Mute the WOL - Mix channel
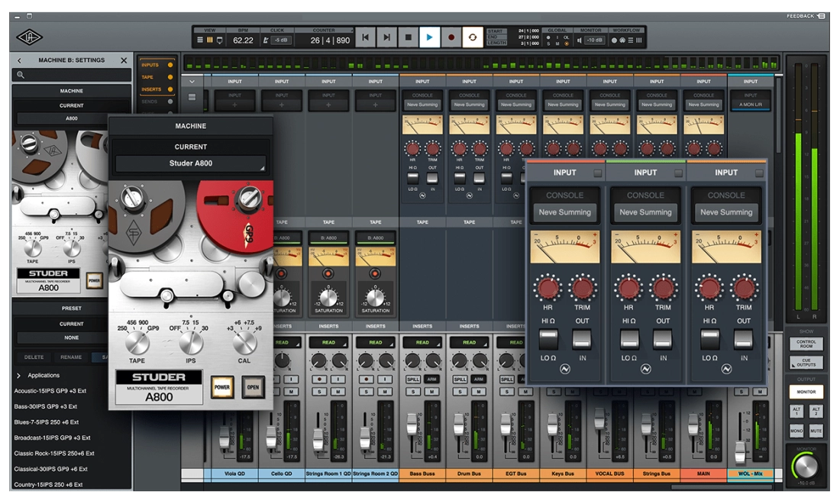The width and height of the screenshot is (840, 504). pyautogui.click(x=760, y=392)
